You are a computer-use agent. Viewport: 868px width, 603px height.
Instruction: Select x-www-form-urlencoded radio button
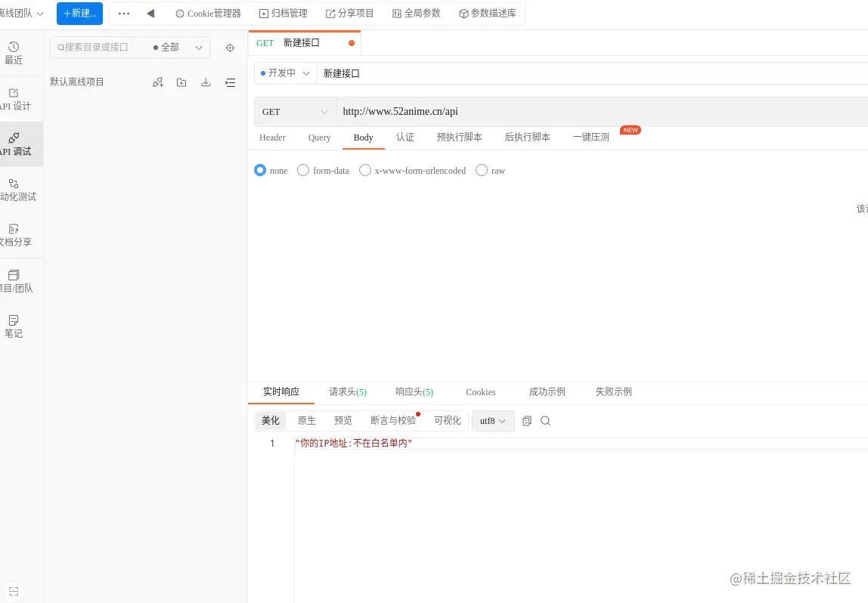click(364, 170)
